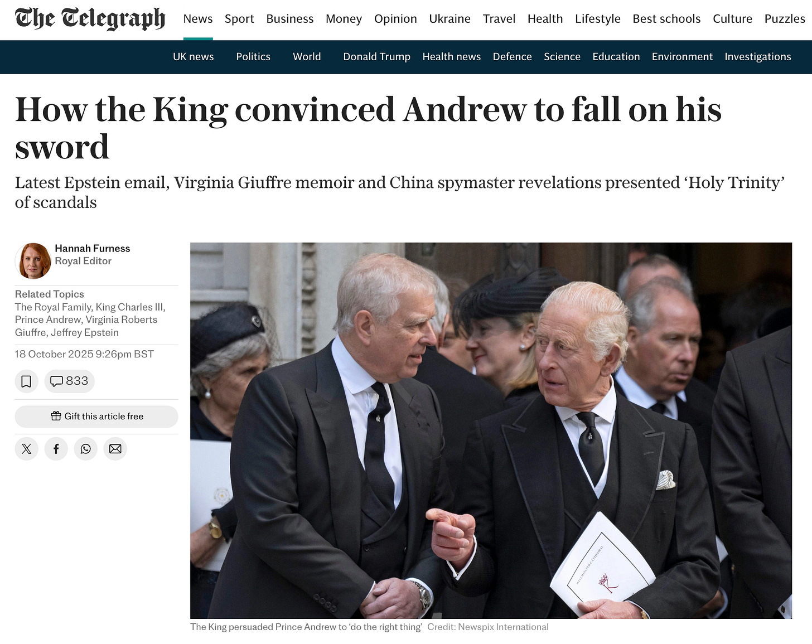Image resolution: width=812 pixels, height=644 pixels.
Task: Open the King Charles III topic
Action: (x=129, y=307)
